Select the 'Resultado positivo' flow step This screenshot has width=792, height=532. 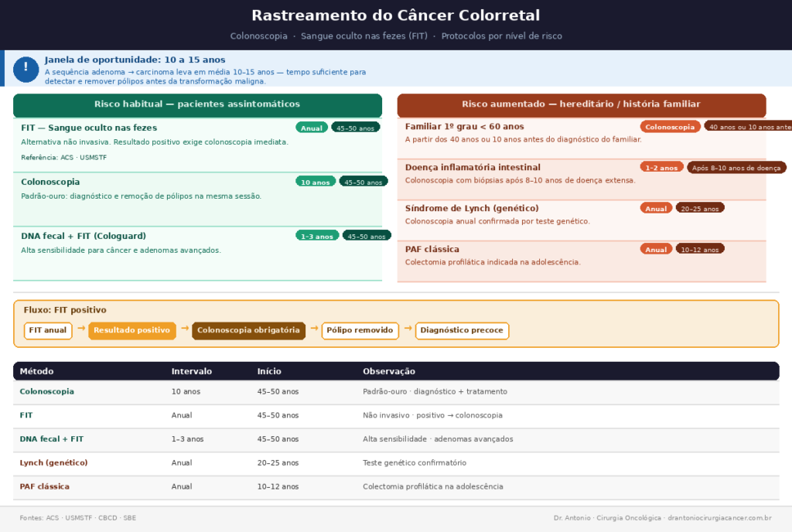point(131,331)
